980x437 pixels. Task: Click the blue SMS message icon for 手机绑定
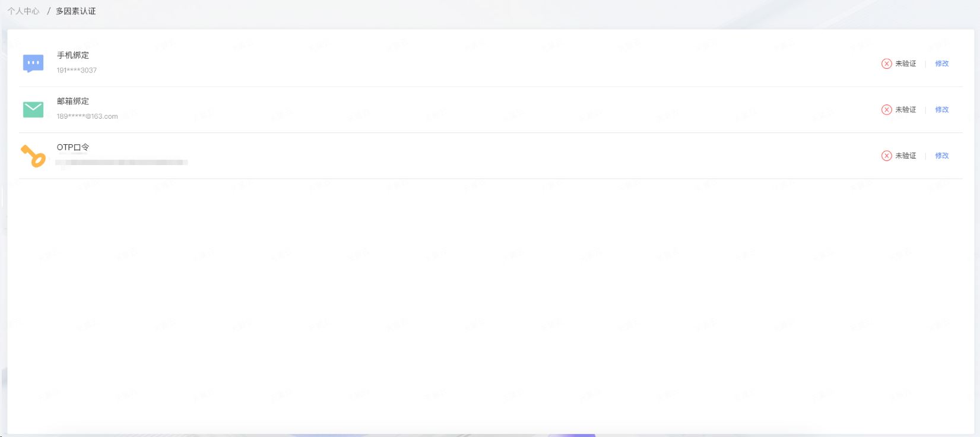[x=33, y=63]
